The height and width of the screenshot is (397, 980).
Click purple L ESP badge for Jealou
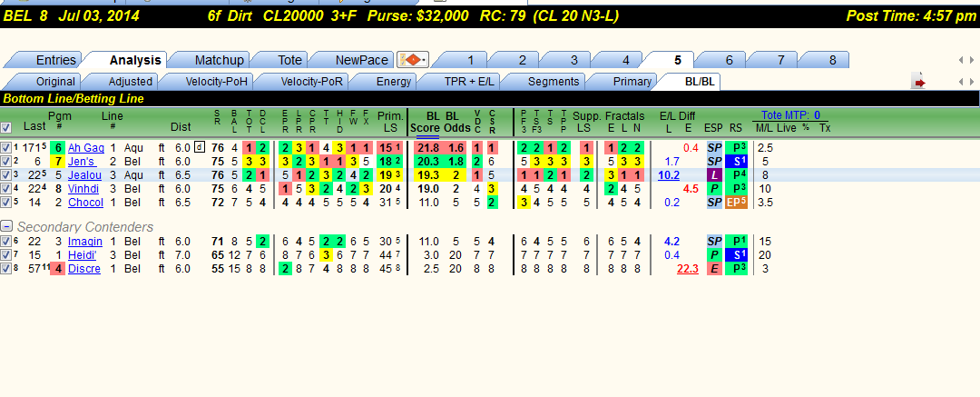[x=714, y=175]
